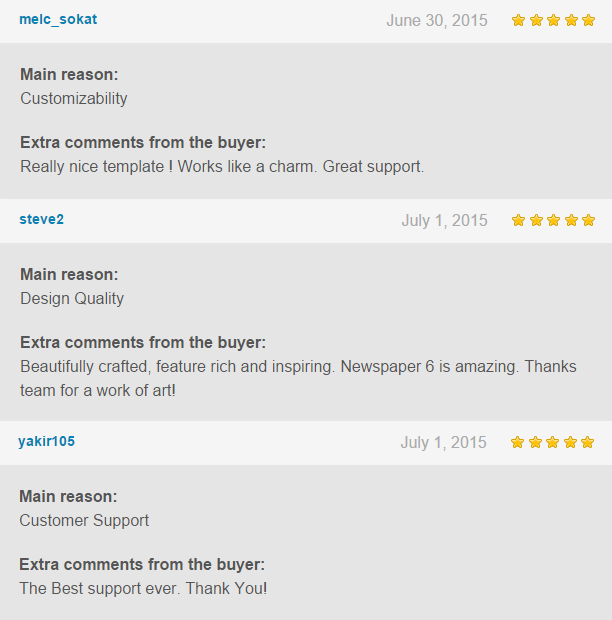
Task: Click fifth star in yakir105's rating
Action: 587,442
